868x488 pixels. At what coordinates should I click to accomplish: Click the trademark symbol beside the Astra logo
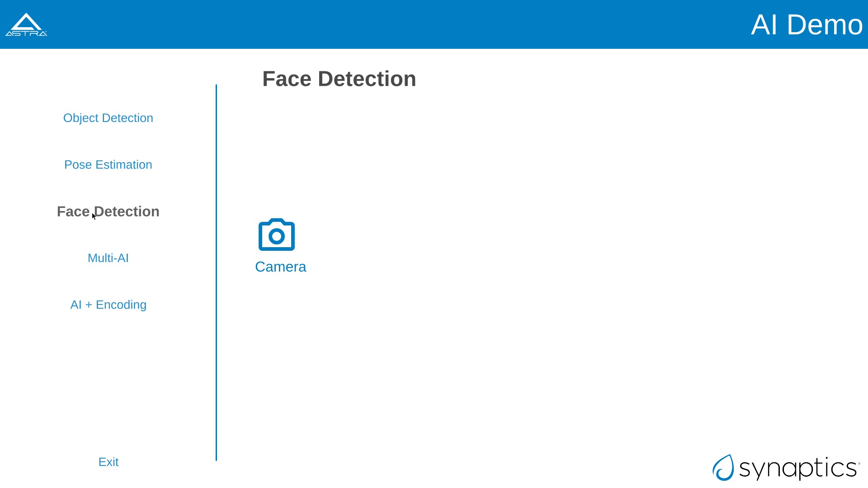[x=46, y=31]
